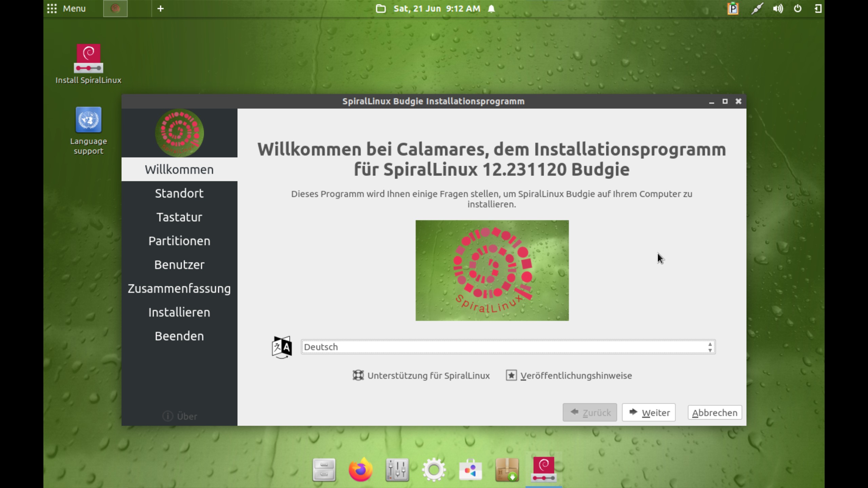This screenshot has width=868, height=488.
Task: Open Veröffentlichungshinweise release notes
Action: (x=569, y=375)
